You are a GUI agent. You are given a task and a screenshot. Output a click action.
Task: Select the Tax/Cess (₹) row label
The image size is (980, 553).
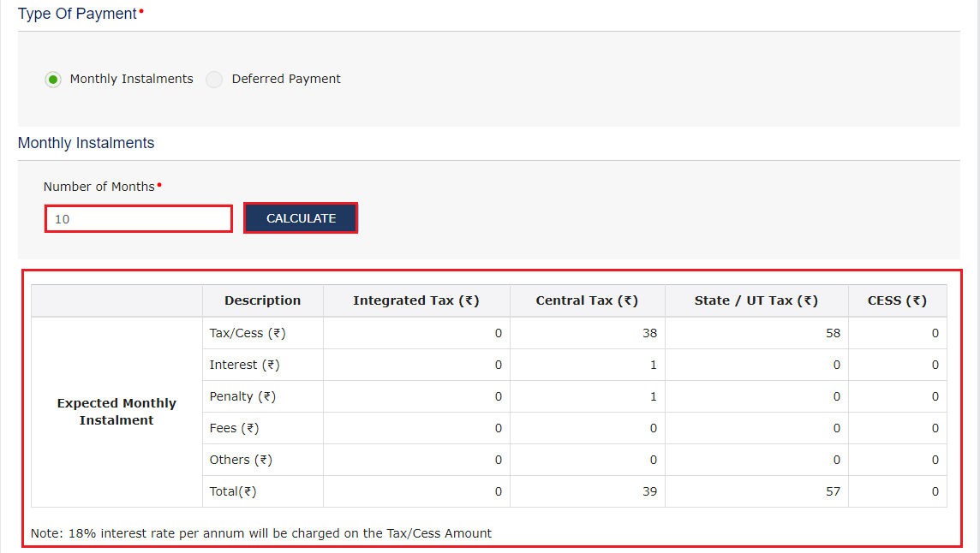tap(248, 333)
